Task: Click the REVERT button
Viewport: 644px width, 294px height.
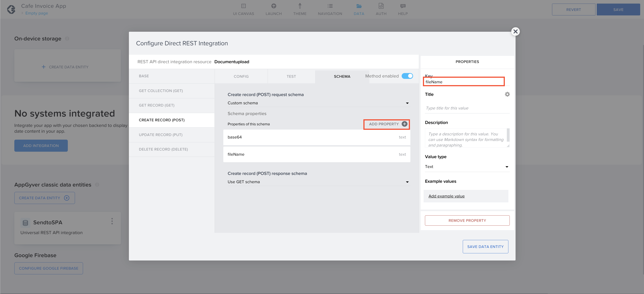Action: 573,9
